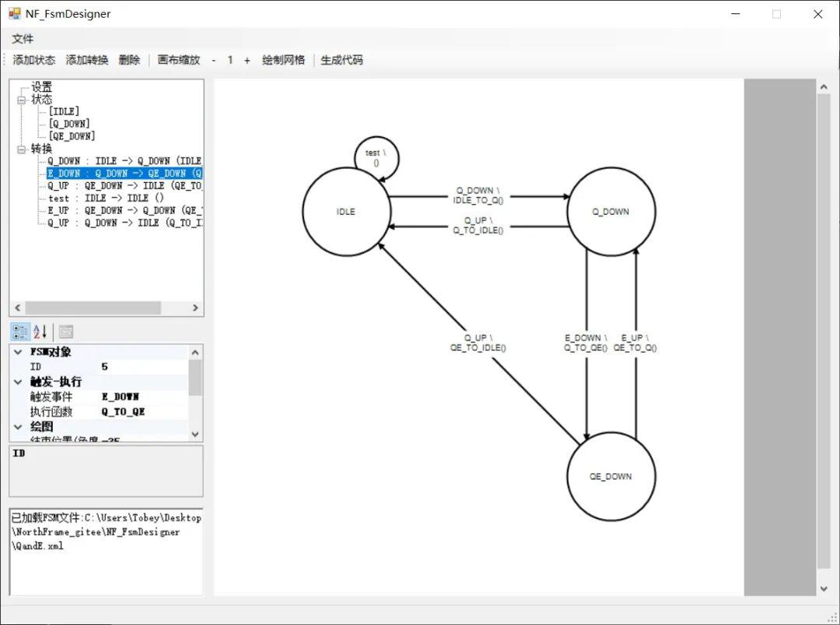
Task: Close the NF_FsmDesigner window
Action: pos(818,14)
